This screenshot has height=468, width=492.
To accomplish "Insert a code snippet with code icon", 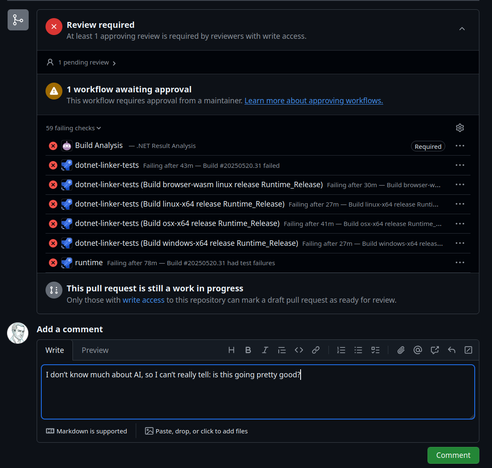I will [x=299, y=350].
